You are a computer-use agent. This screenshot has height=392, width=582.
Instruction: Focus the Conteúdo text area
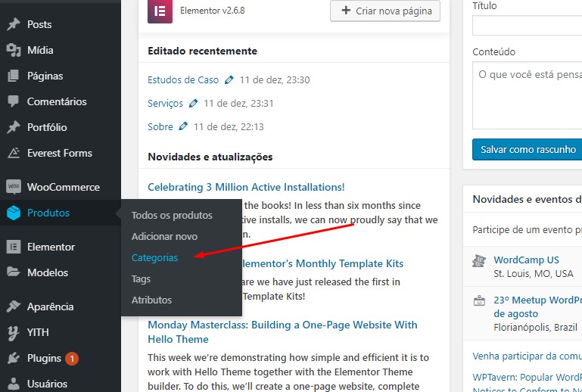[x=527, y=95]
